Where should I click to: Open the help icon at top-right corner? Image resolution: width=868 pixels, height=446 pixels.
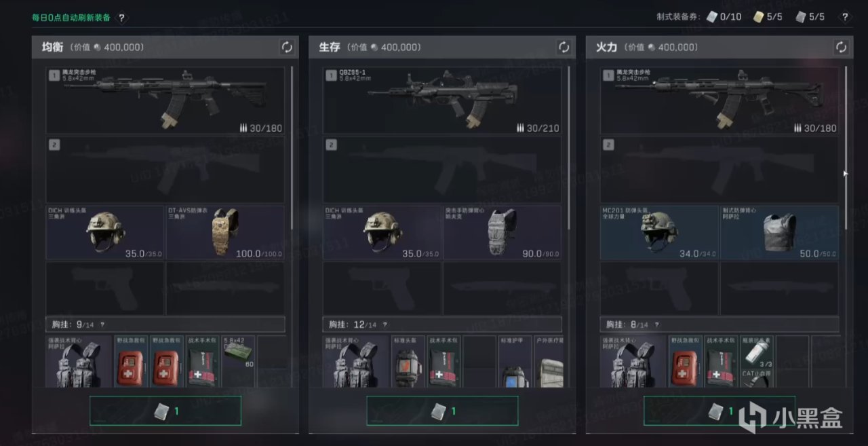point(845,17)
